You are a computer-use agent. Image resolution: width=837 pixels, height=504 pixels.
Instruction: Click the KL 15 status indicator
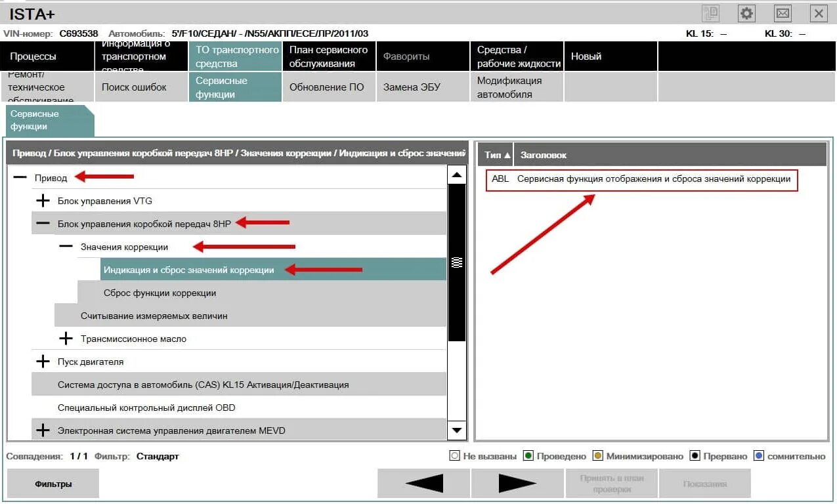[706, 33]
